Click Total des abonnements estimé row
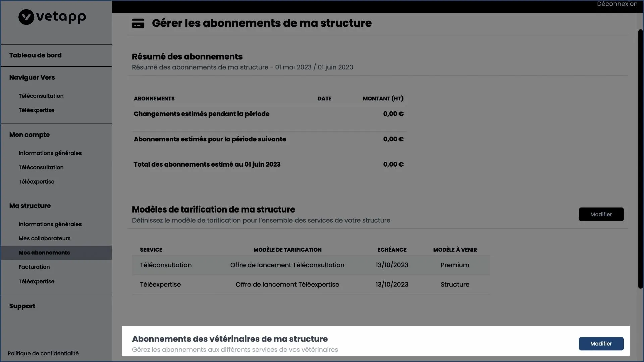This screenshot has height=362, width=644. (269, 165)
